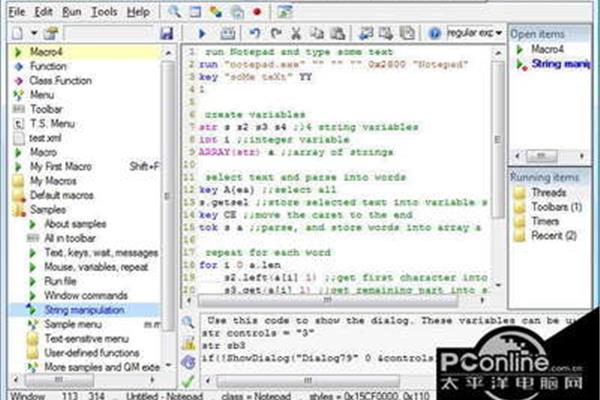The height and width of the screenshot is (400, 600).
Task: Click the Cut scissors icon
Action: 295,33
